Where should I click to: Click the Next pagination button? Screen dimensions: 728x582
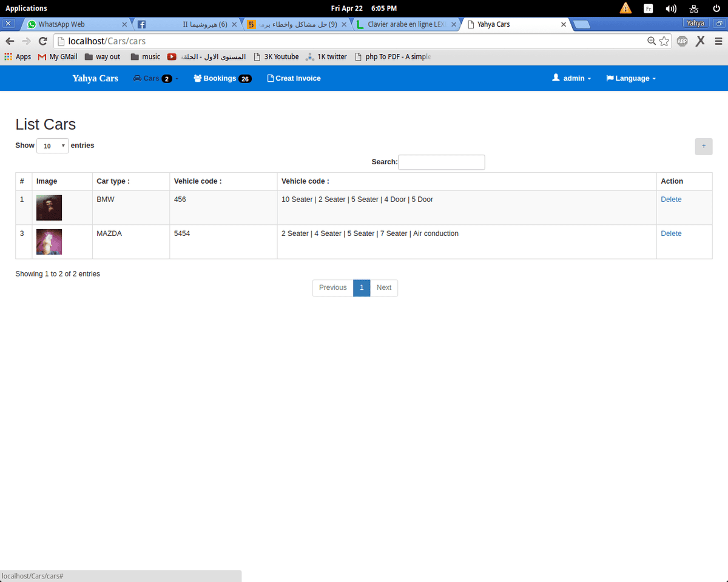coord(383,287)
